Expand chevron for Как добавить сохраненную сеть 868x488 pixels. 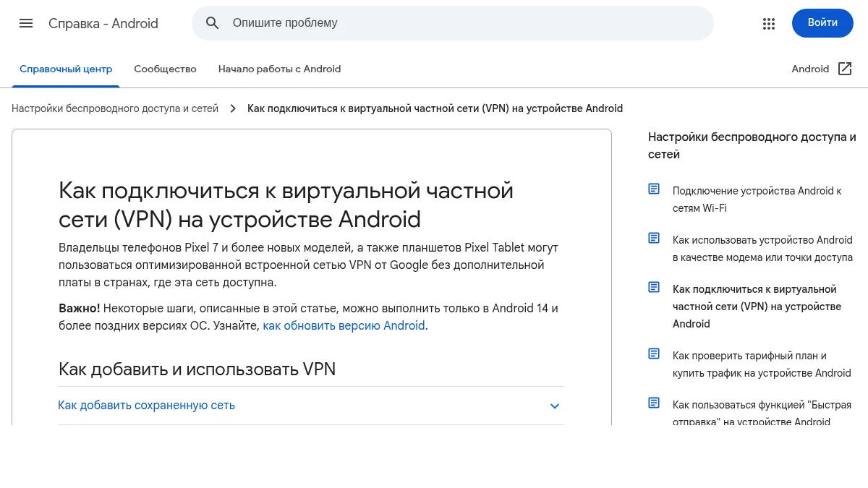click(555, 406)
